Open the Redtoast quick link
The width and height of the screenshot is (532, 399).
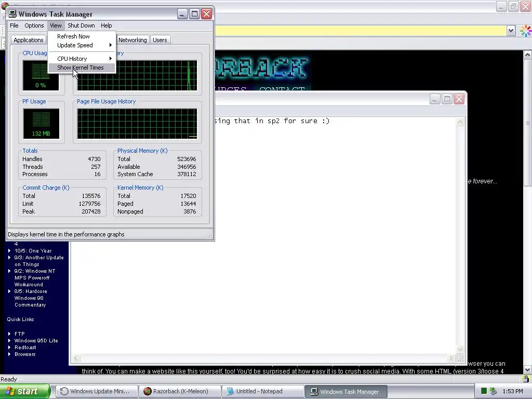click(25, 348)
